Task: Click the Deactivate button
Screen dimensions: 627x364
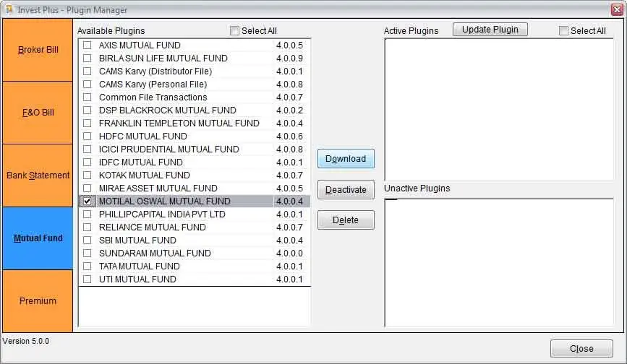Action: [x=346, y=189]
